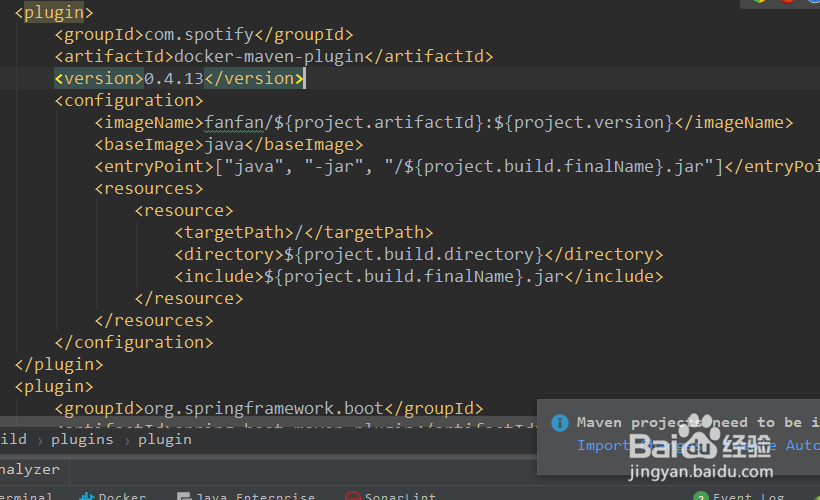Select the Analyzer tab
Screen dimensions: 820x500
click(x=28, y=469)
